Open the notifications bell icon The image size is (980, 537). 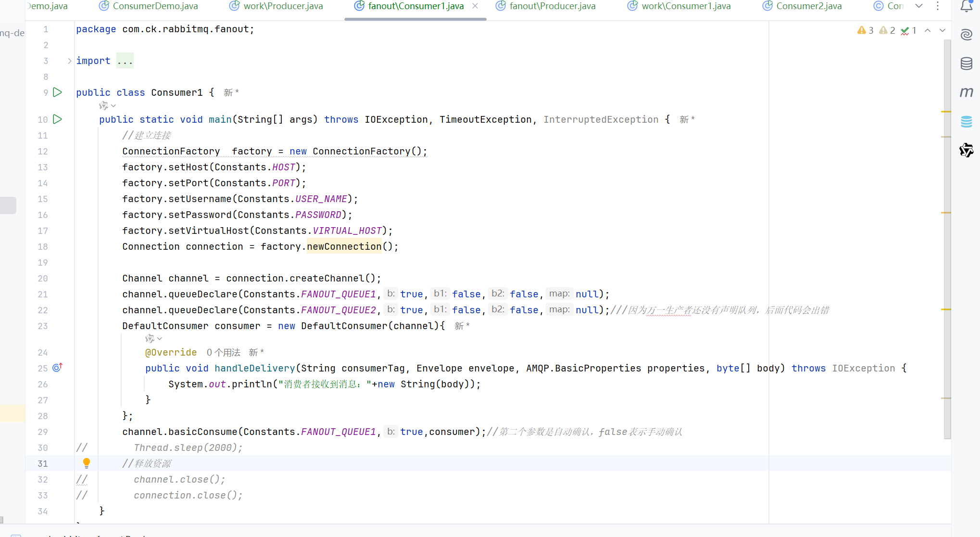coord(967,6)
